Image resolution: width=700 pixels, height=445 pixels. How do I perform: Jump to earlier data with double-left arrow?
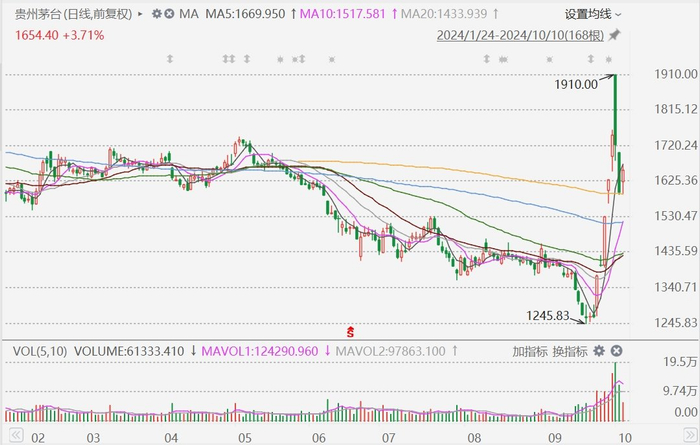click(x=17, y=435)
